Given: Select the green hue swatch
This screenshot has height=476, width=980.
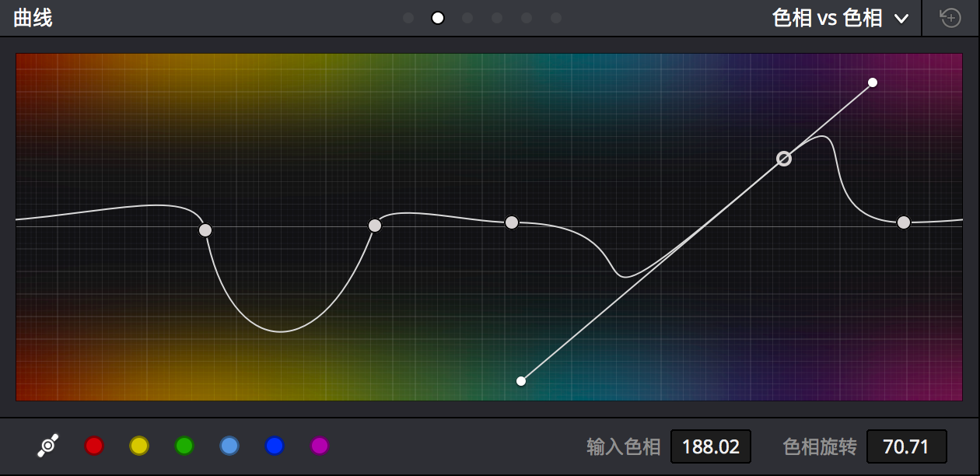Looking at the screenshot, I should [x=184, y=446].
